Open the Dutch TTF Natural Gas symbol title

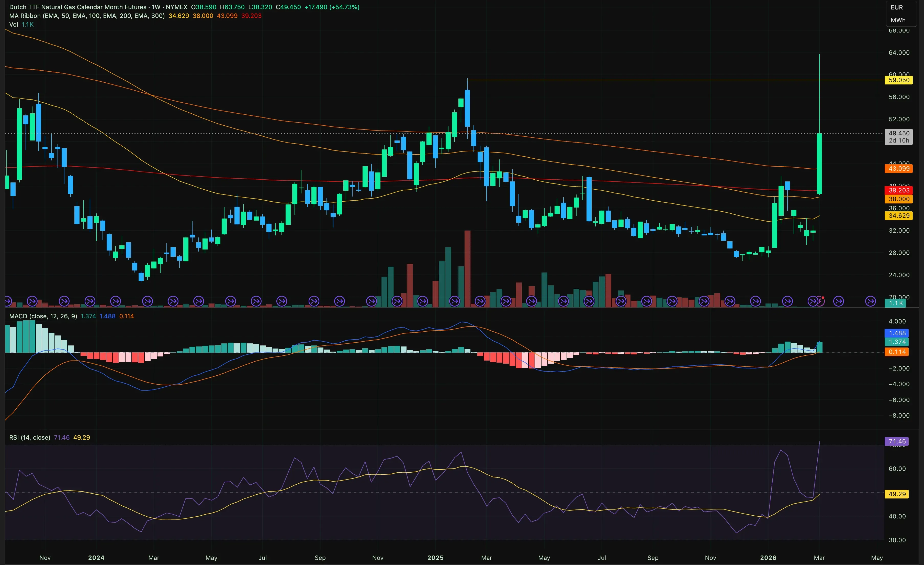point(78,7)
